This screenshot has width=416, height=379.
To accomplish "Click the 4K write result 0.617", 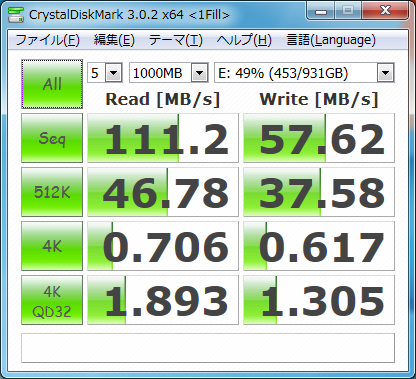I will 319,246.
